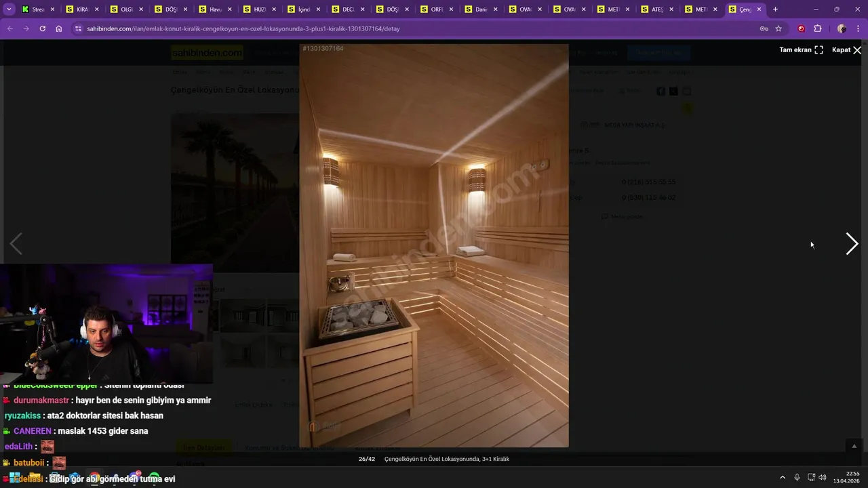Click ryuzakiss chat message about doktorlar sitesi
The height and width of the screenshot is (488, 868).
pos(84,415)
